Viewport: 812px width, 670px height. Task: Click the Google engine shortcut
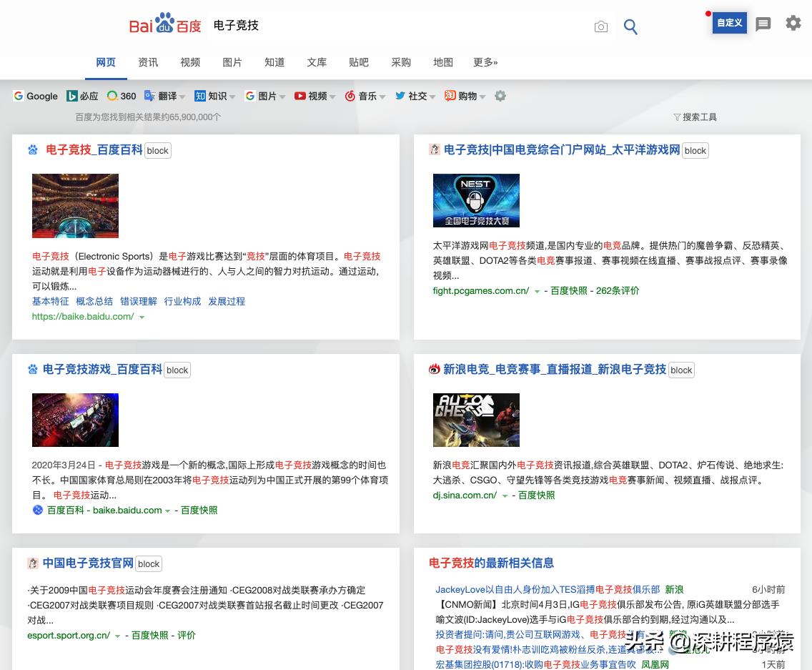[36, 96]
